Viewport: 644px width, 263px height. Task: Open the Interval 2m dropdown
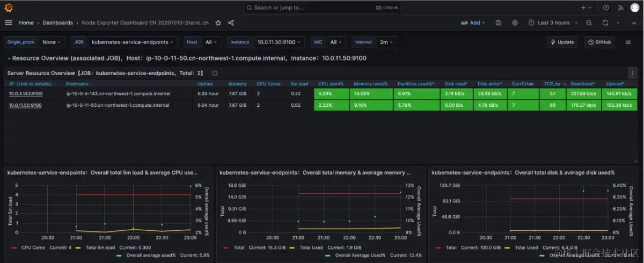pos(386,42)
